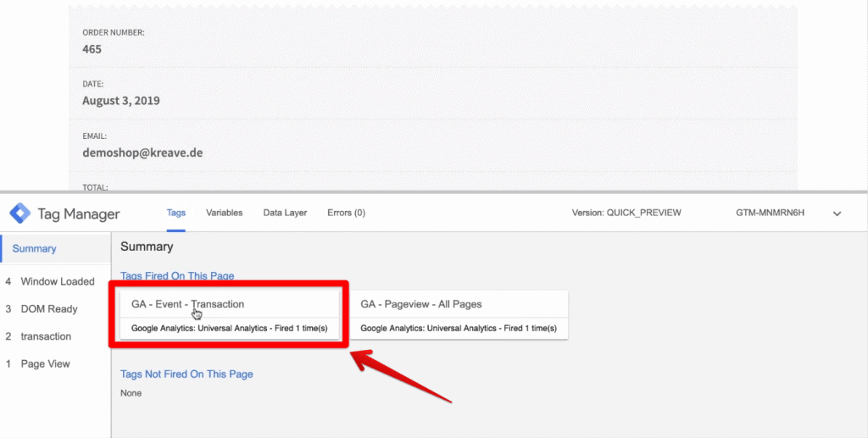
Task: Click the Tag Manager logo icon
Action: (20, 213)
